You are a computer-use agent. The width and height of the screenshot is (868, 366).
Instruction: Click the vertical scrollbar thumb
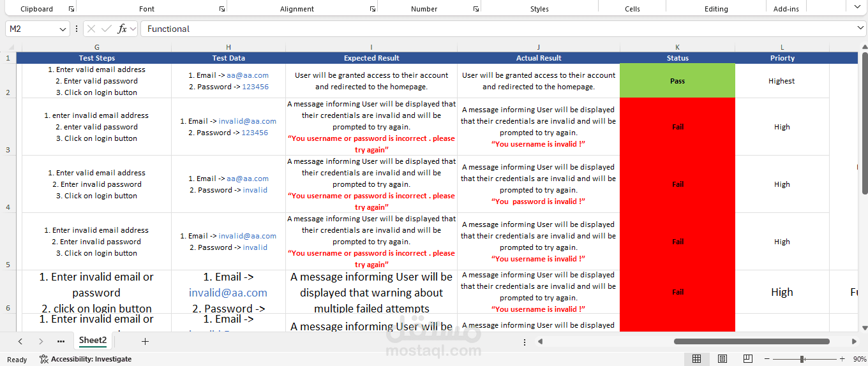[x=865, y=124]
